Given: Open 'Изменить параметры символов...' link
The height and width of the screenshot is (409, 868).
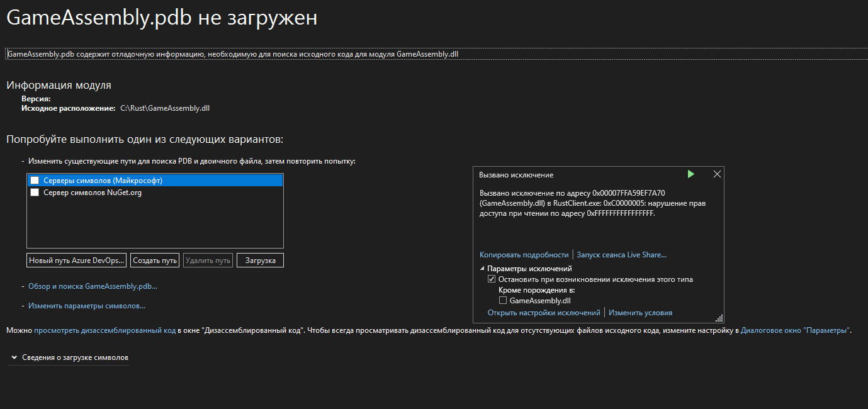Looking at the screenshot, I should click(x=87, y=306).
